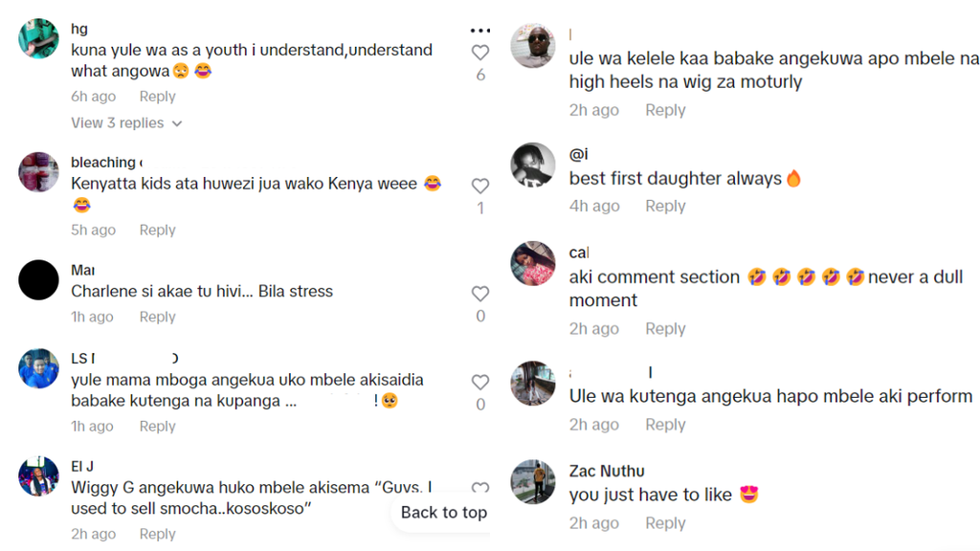980x551 pixels.
Task: Open bleaching user's profile picture
Action: click(39, 172)
